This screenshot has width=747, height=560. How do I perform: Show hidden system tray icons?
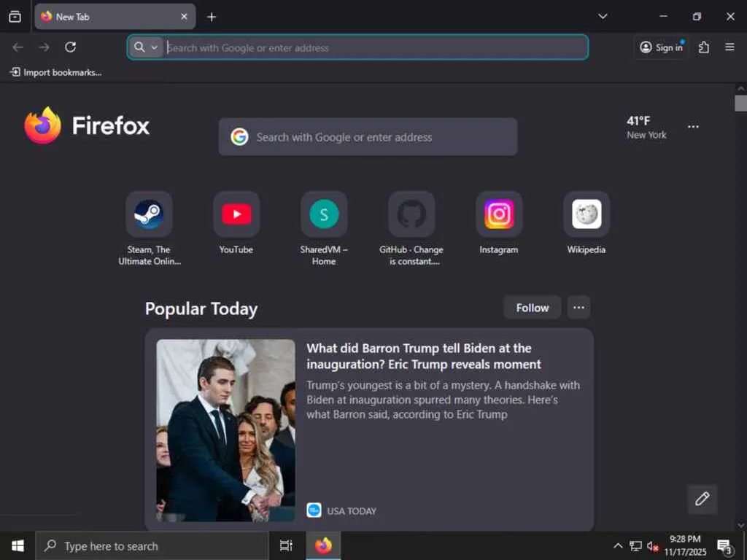pos(618,545)
